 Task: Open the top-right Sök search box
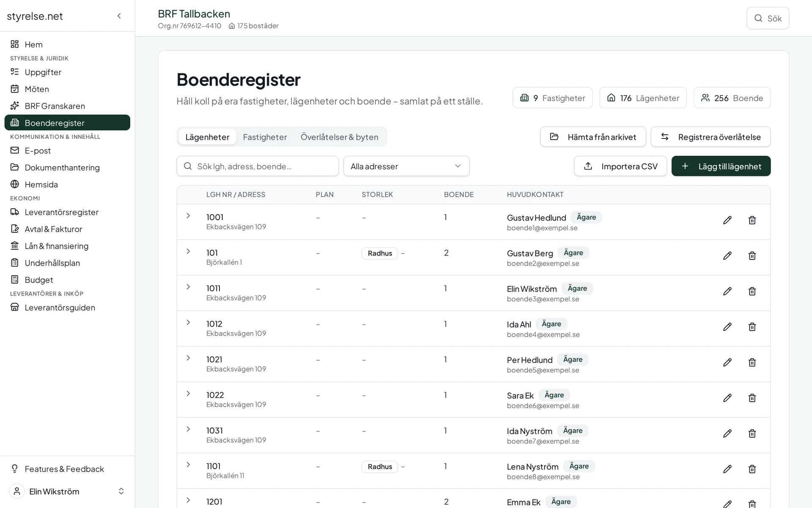tap(768, 18)
